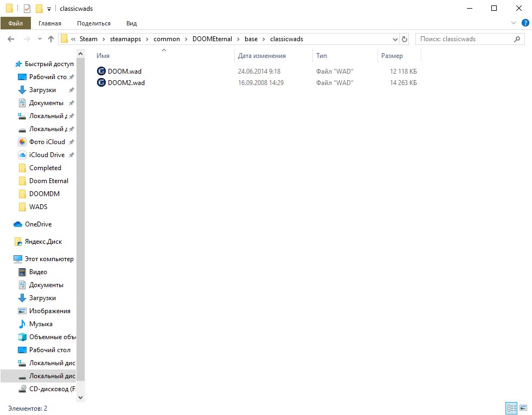Select the DOOM2.wad file name
The height and width of the screenshot is (415, 532).
point(126,82)
